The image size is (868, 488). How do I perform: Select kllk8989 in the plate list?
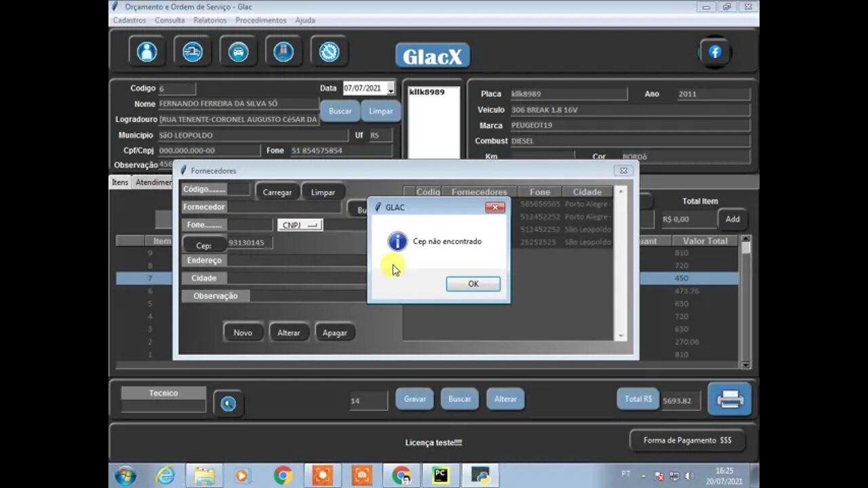pyautogui.click(x=427, y=92)
